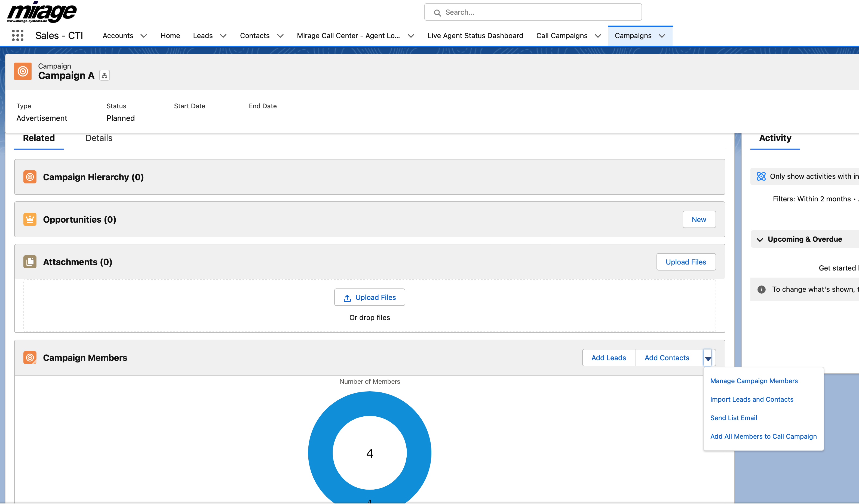Click the info icon next to "To change what's shown"

pos(761,290)
